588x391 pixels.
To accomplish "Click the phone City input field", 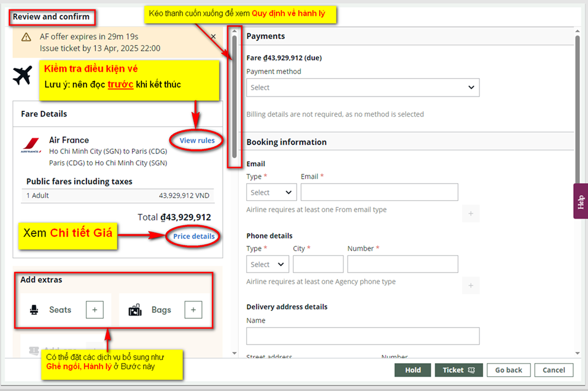I will (x=318, y=264).
